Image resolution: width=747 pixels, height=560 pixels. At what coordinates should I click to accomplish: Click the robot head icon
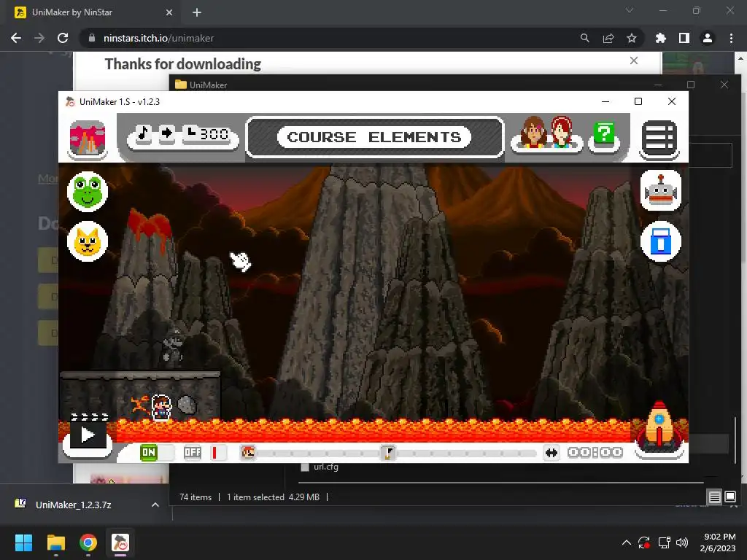click(660, 190)
